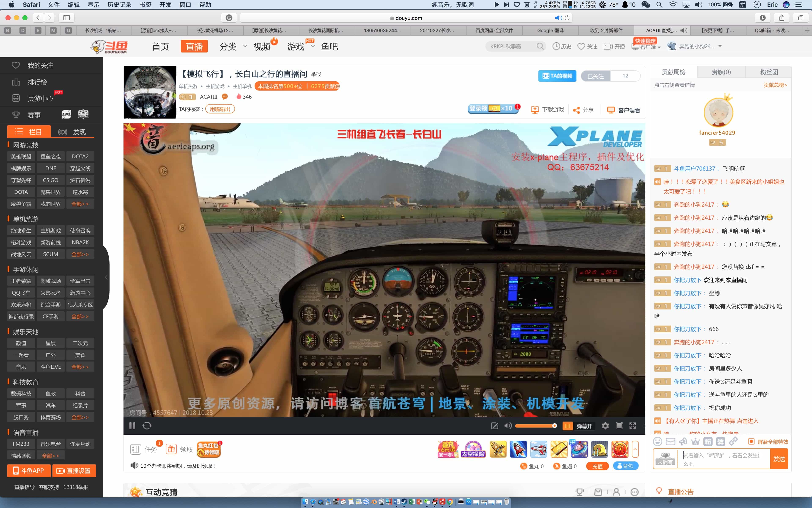The image size is (812, 508).
Task: Open the danmaku edit pencil icon
Action: point(495,426)
